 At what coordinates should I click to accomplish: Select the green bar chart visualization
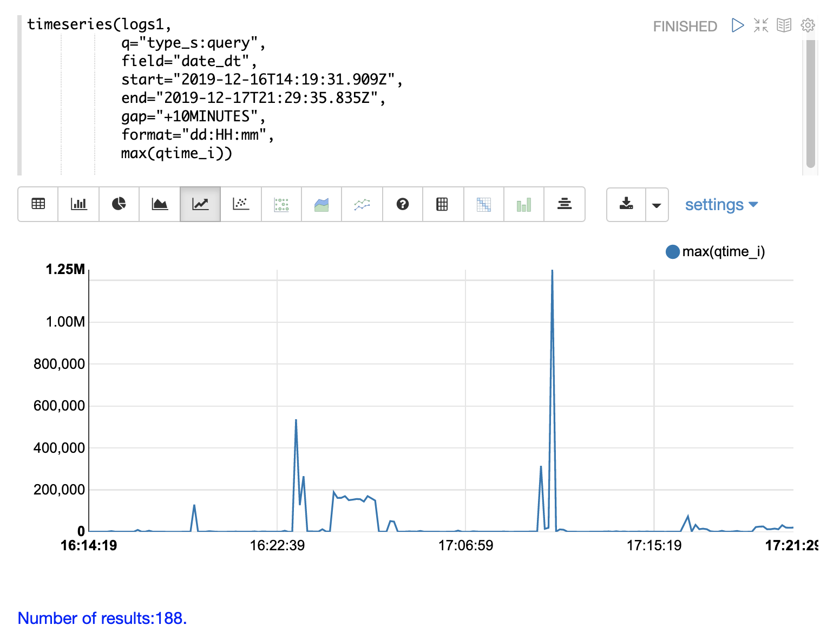pyautogui.click(x=524, y=204)
